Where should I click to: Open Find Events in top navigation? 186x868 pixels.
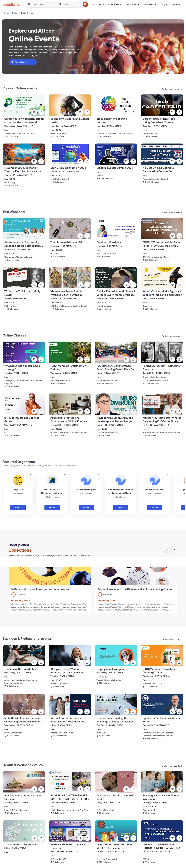point(99,4)
